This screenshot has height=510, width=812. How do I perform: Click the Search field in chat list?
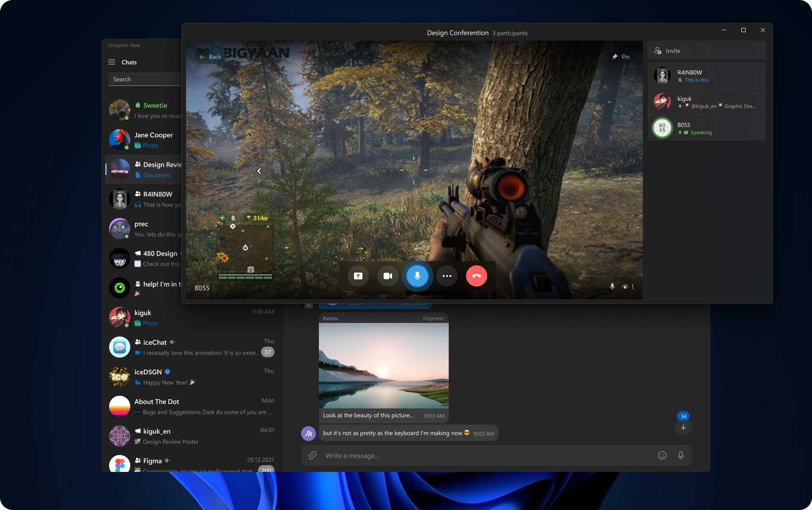pos(145,79)
